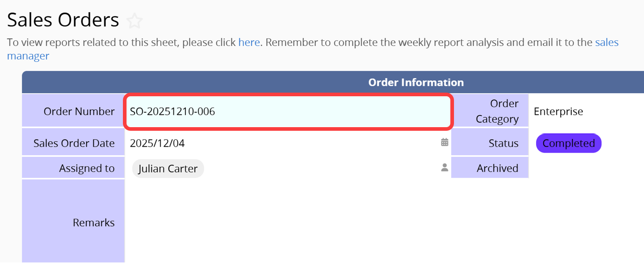Image resolution: width=644 pixels, height=267 pixels.
Task: Click the Remarks field label
Action: tap(93, 222)
